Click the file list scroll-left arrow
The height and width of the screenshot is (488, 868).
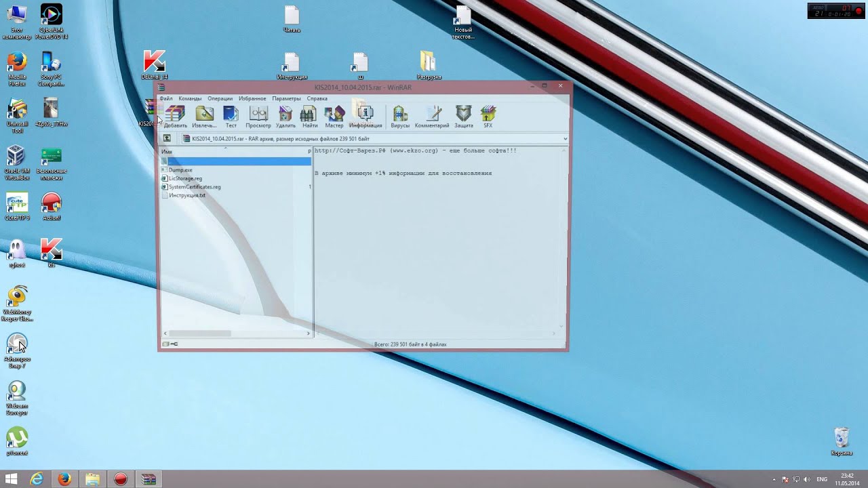coord(165,333)
